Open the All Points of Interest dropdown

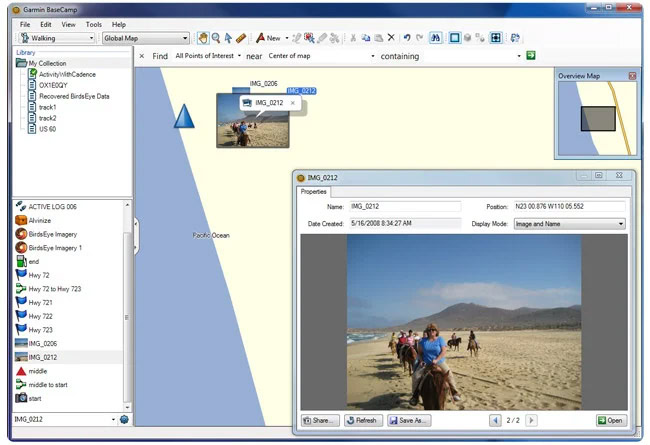208,56
